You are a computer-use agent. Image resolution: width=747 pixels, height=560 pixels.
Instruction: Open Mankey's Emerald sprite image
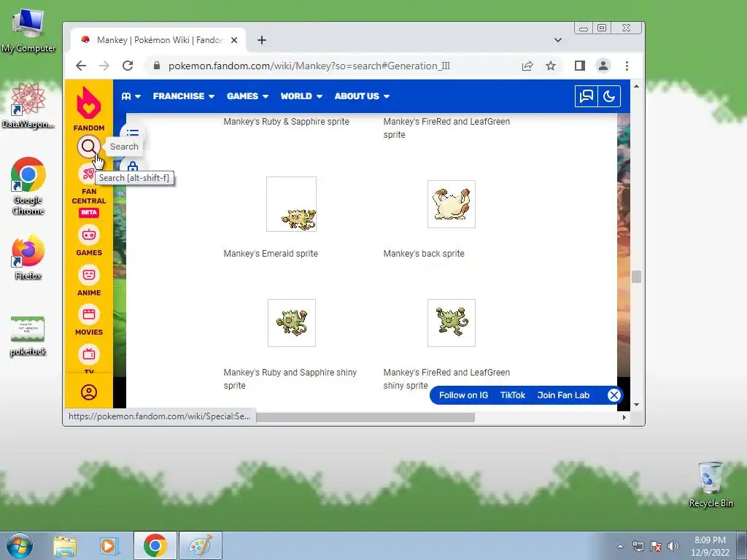tap(291, 204)
